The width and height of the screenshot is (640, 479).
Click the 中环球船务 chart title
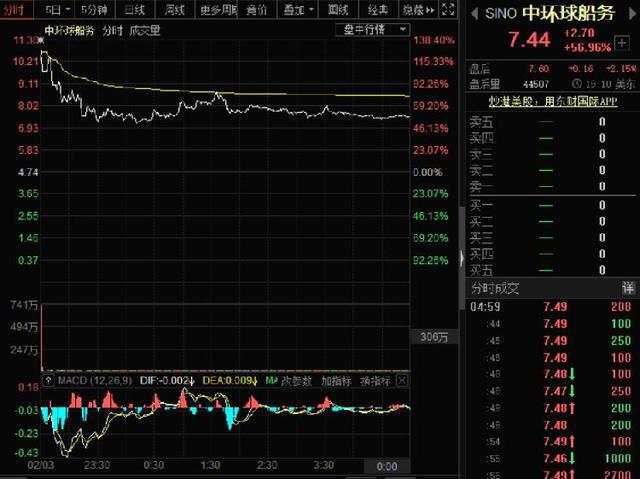point(69,31)
